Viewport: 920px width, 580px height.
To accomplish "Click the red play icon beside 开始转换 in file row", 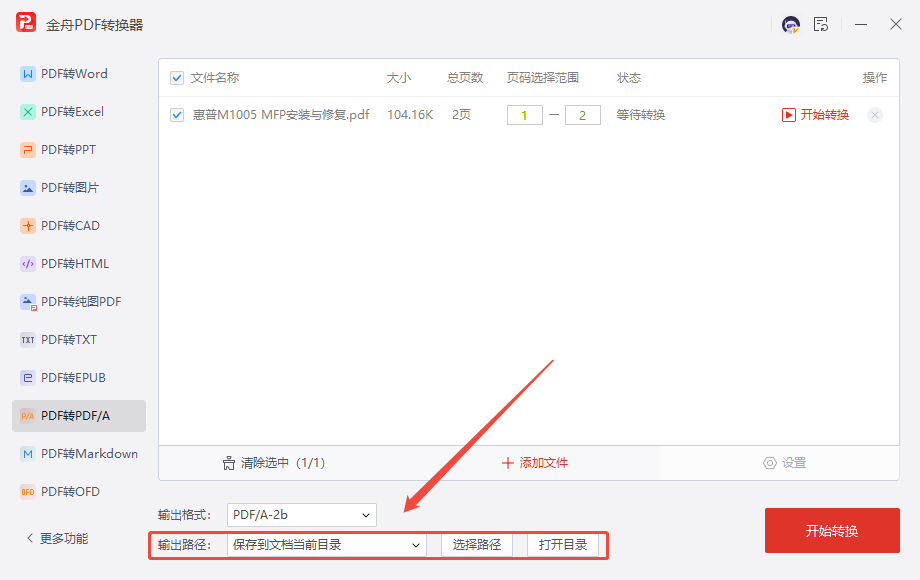I will click(x=789, y=115).
